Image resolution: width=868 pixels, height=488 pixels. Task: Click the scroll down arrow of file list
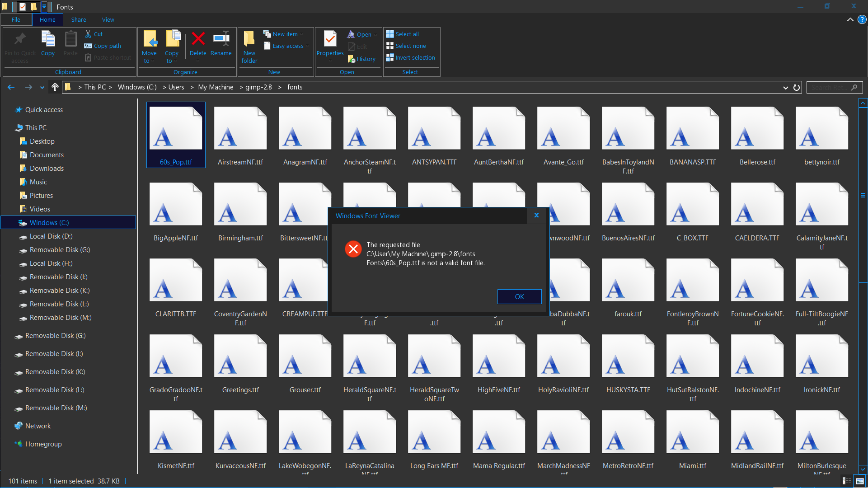click(x=863, y=469)
